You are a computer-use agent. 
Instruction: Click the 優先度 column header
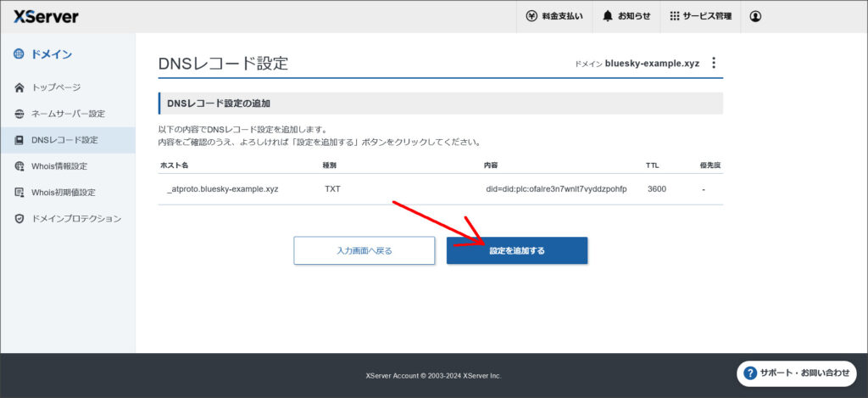click(x=709, y=165)
